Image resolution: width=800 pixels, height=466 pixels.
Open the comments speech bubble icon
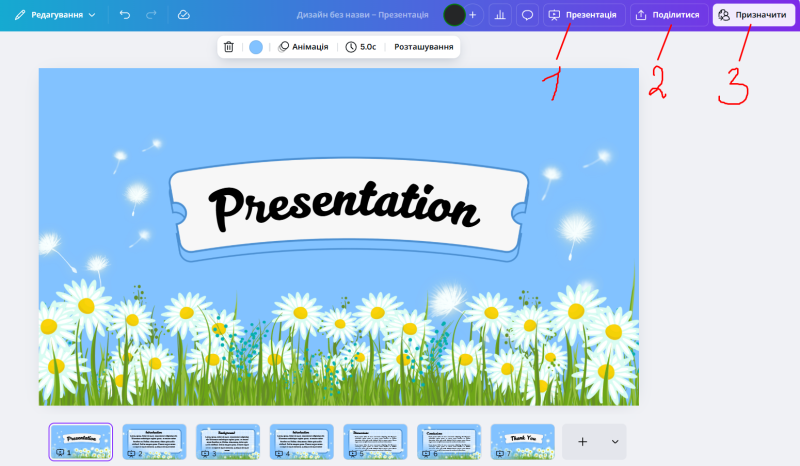527,15
